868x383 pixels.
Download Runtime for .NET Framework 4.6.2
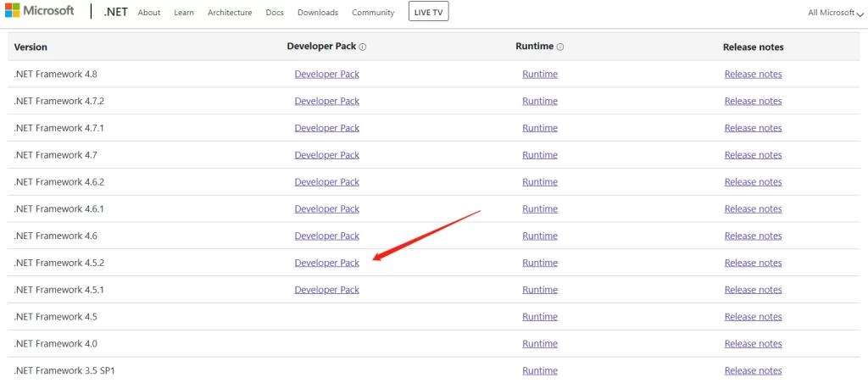(x=540, y=181)
